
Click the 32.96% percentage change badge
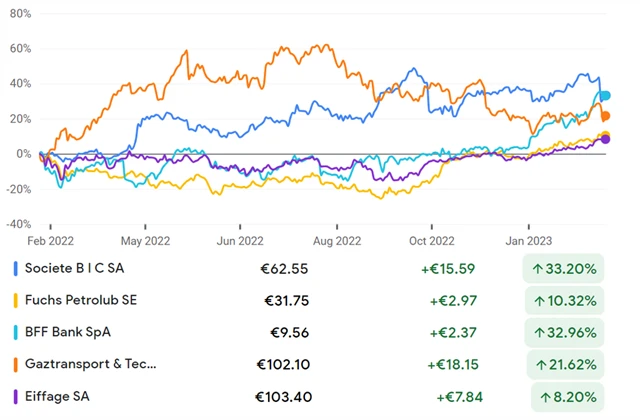pos(563,332)
